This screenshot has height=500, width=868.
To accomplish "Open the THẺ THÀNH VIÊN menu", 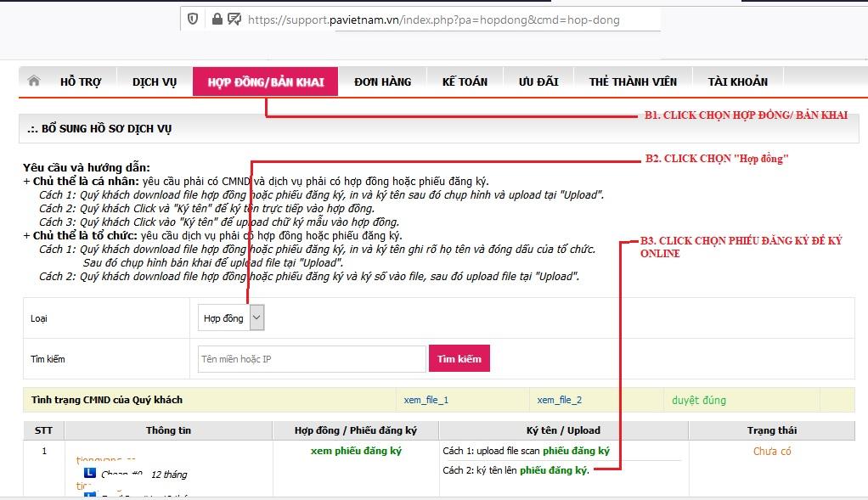I will [x=633, y=81].
